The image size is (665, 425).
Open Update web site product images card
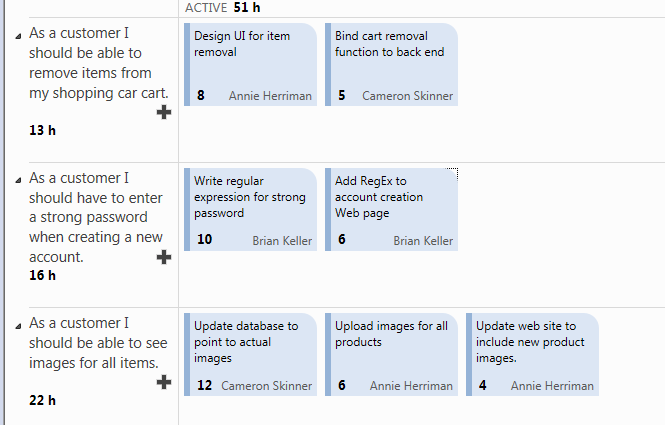coord(532,355)
